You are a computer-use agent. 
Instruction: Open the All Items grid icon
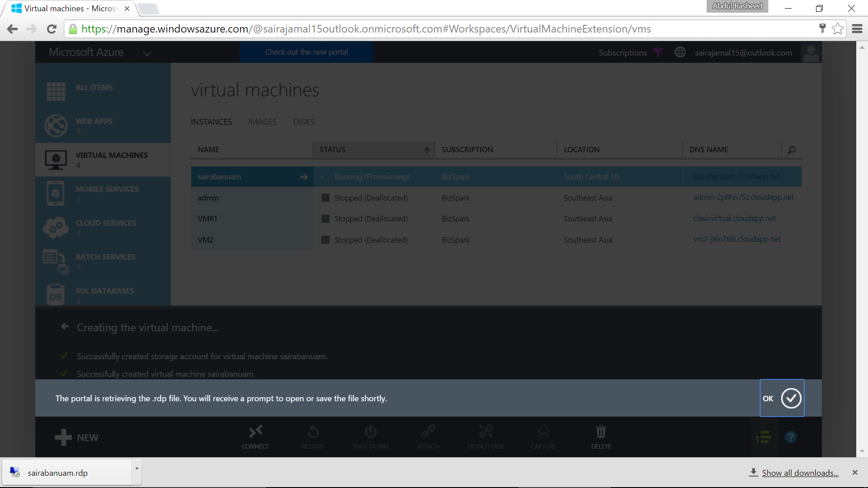pos(56,92)
